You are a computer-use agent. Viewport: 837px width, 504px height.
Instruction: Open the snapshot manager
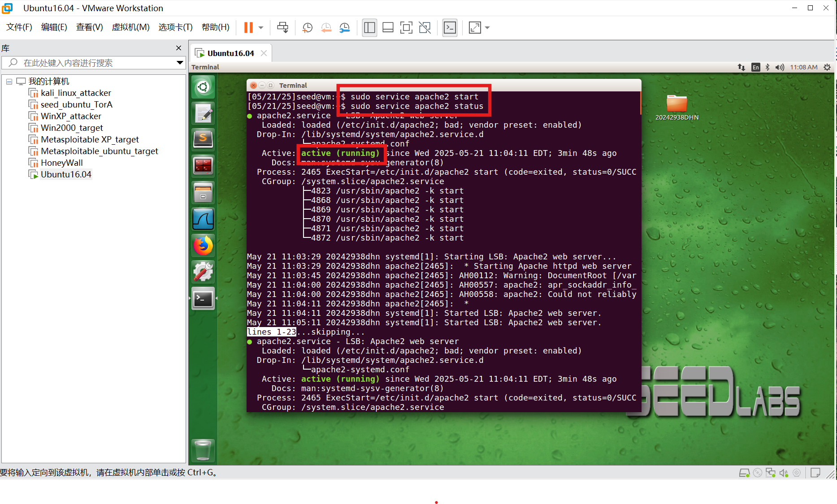coord(344,28)
